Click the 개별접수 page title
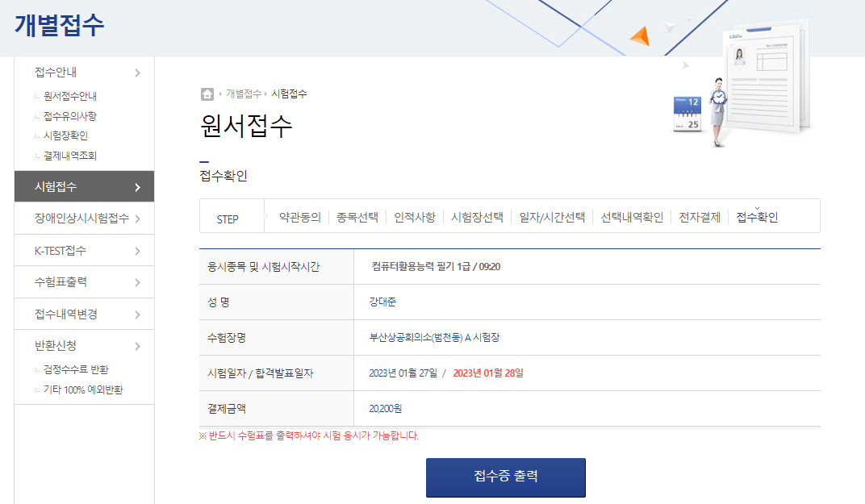This screenshot has height=504, width=865. tap(60, 25)
